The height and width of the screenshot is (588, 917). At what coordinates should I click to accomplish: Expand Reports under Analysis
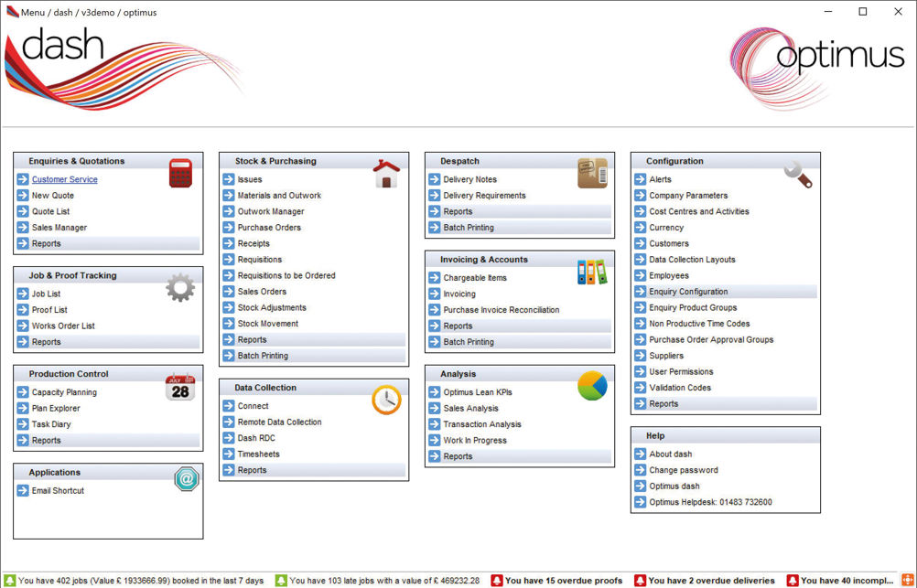(520, 456)
